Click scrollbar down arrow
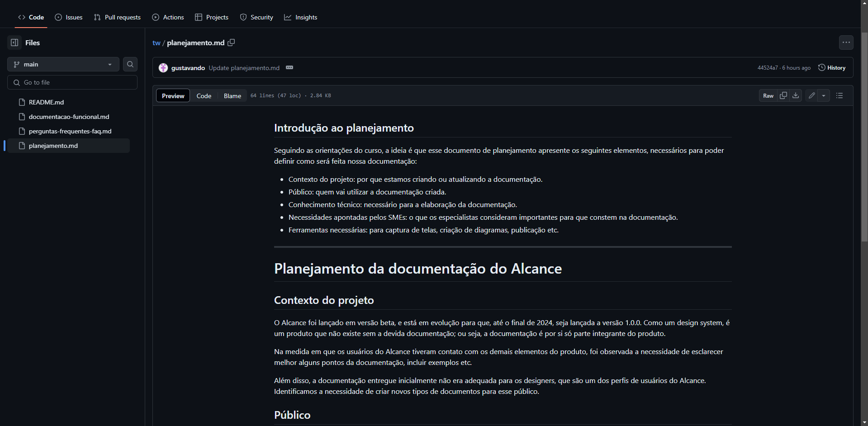This screenshot has height=426, width=868. click(x=864, y=422)
